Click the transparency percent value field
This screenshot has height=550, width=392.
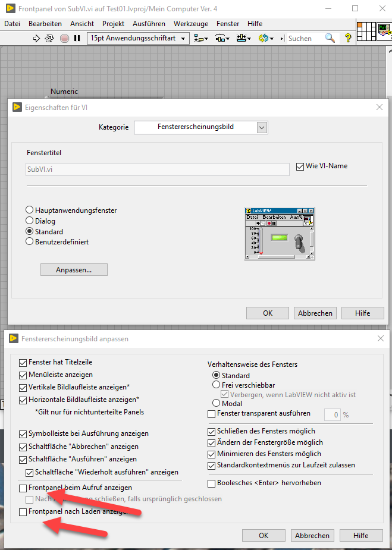pos(333,415)
